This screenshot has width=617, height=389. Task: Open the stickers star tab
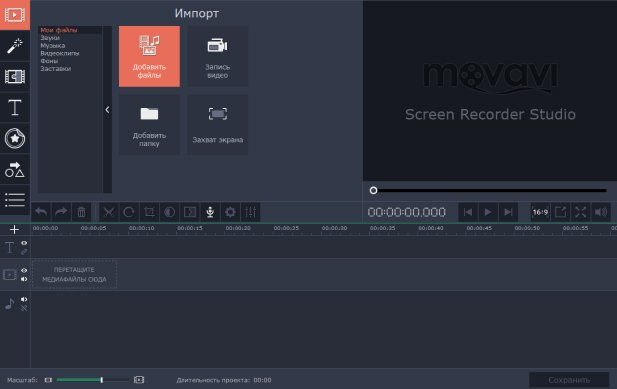[15, 138]
